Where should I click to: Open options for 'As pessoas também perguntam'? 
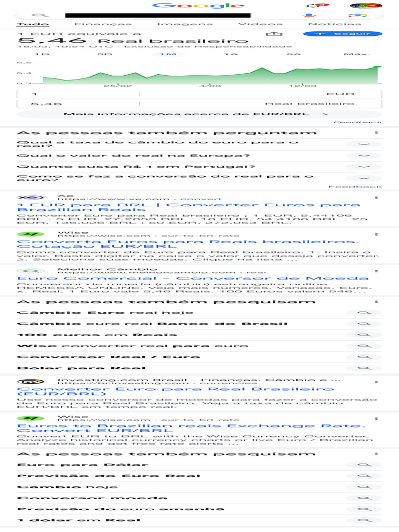click(376, 132)
